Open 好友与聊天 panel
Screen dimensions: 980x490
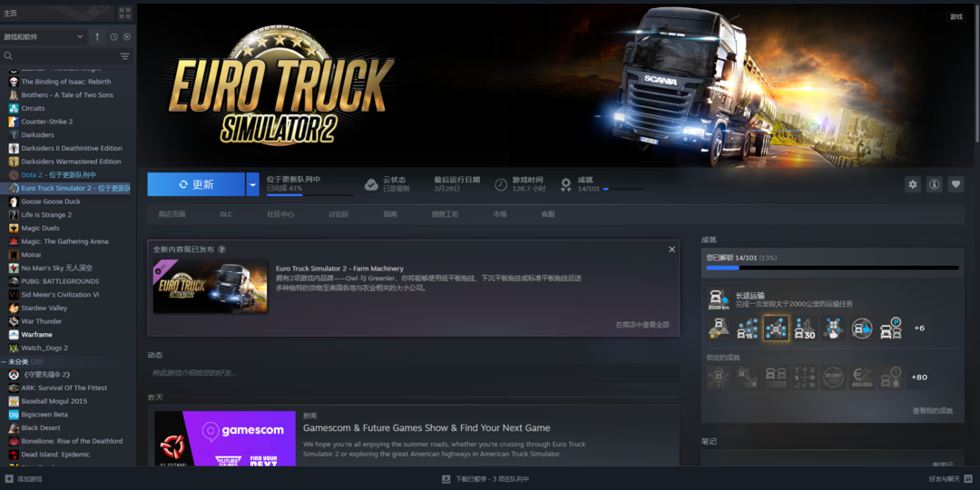[x=950, y=479]
